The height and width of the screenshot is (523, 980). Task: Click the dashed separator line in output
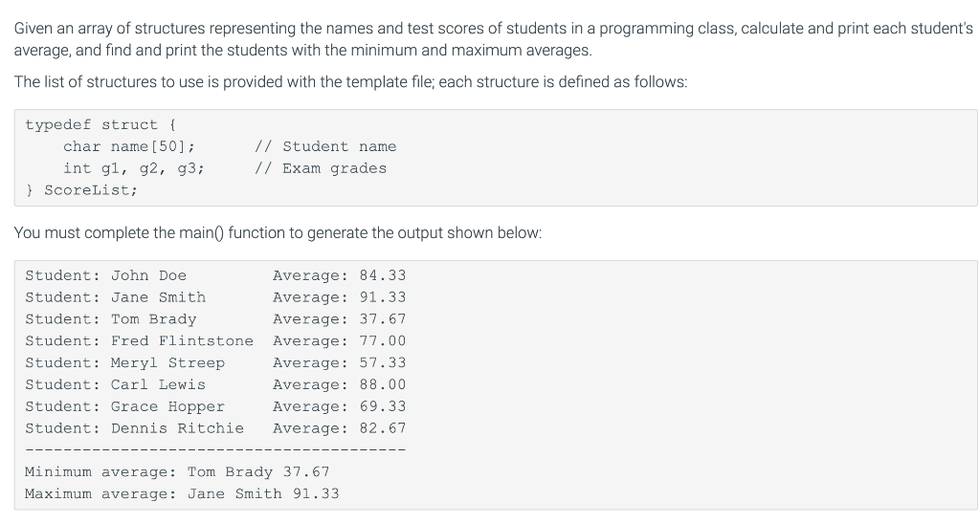click(x=215, y=449)
